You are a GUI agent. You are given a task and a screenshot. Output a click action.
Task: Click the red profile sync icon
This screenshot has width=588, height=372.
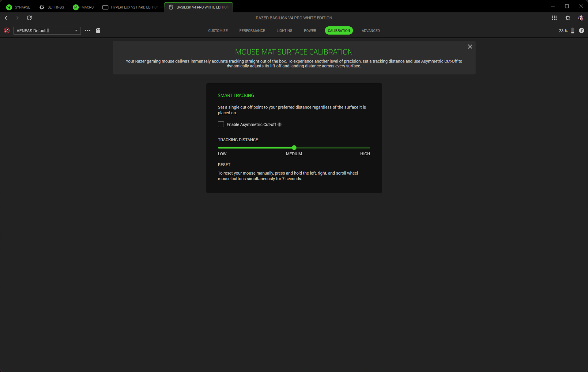[x=7, y=31]
